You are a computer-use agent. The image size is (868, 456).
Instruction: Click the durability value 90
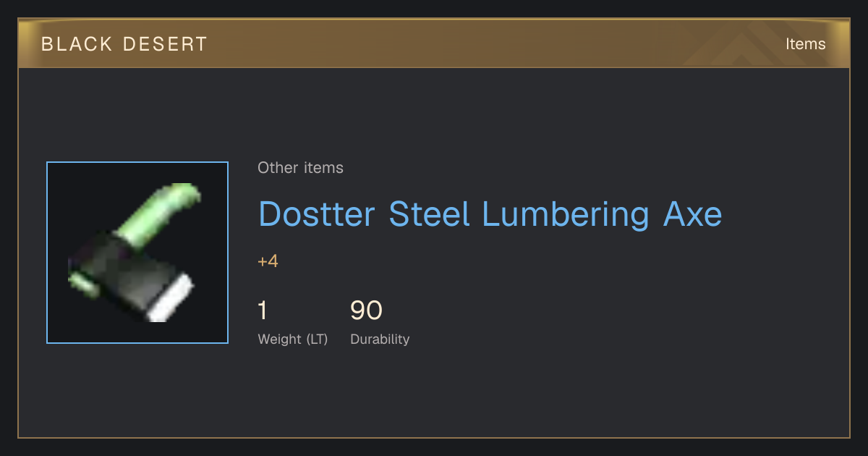click(366, 311)
